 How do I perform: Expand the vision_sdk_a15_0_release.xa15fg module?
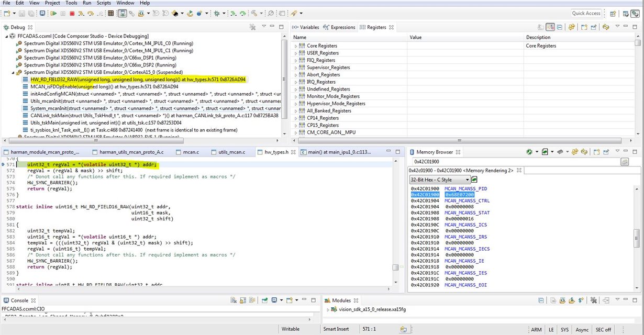pos(328,310)
